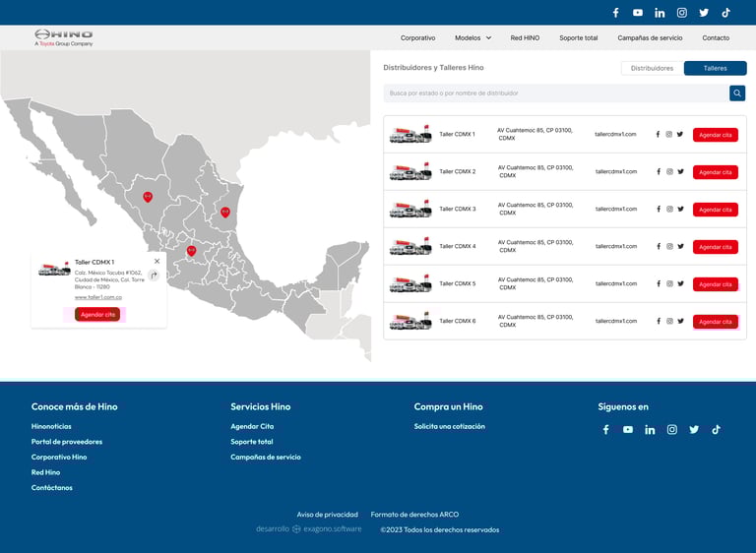Image resolution: width=756 pixels, height=553 pixels.
Task: Open Red Hino footer link
Action: tap(46, 472)
